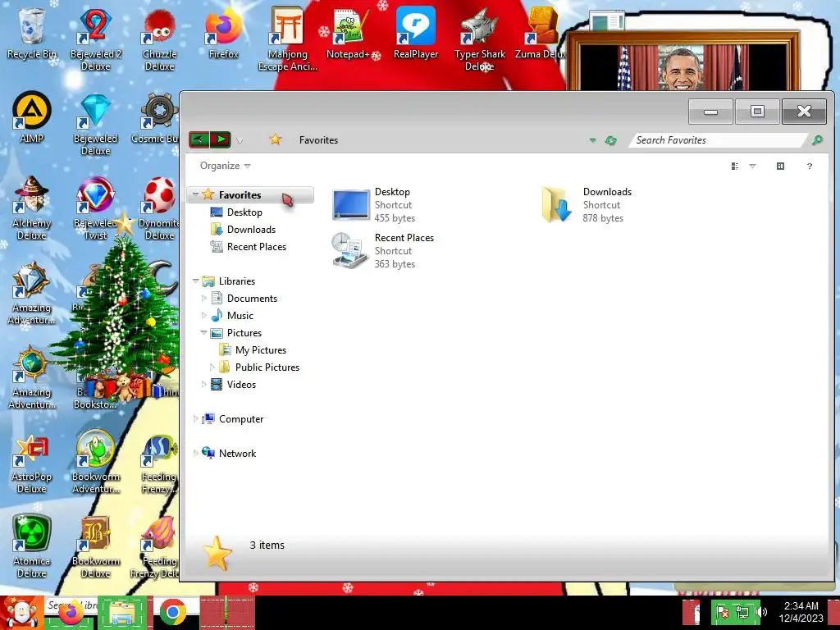The height and width of the screenshot is (630, 840).
Task: Select Documents library in sidebar
Action: click(251, 299)
